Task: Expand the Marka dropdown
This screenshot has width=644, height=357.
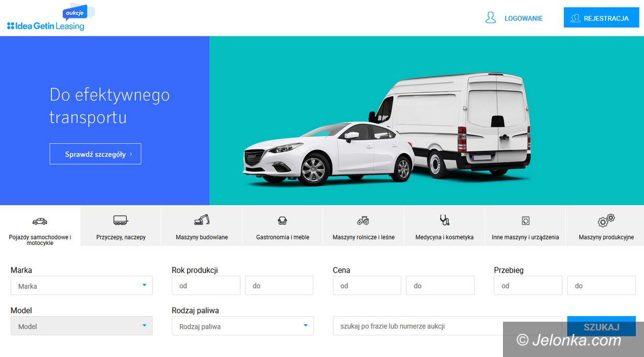Action: [x=81, y=285]
